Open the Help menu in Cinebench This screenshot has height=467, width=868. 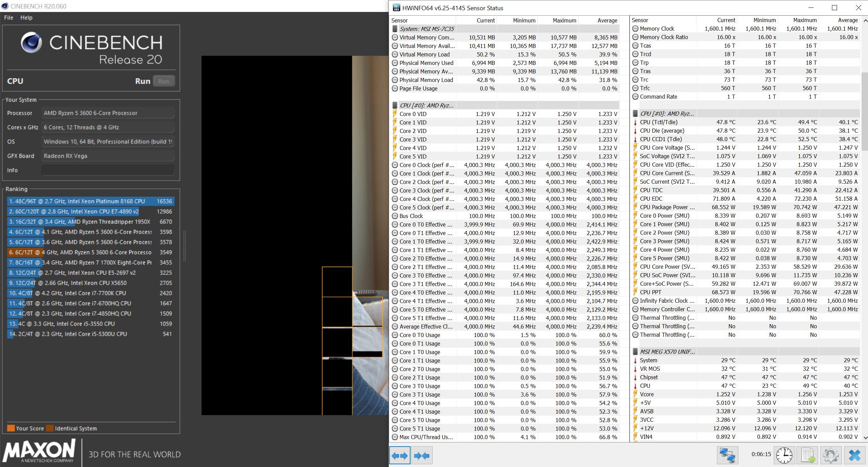(26, 18)
